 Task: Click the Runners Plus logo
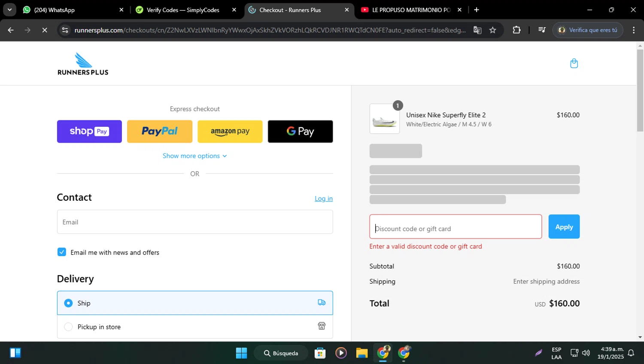point(83,64)
